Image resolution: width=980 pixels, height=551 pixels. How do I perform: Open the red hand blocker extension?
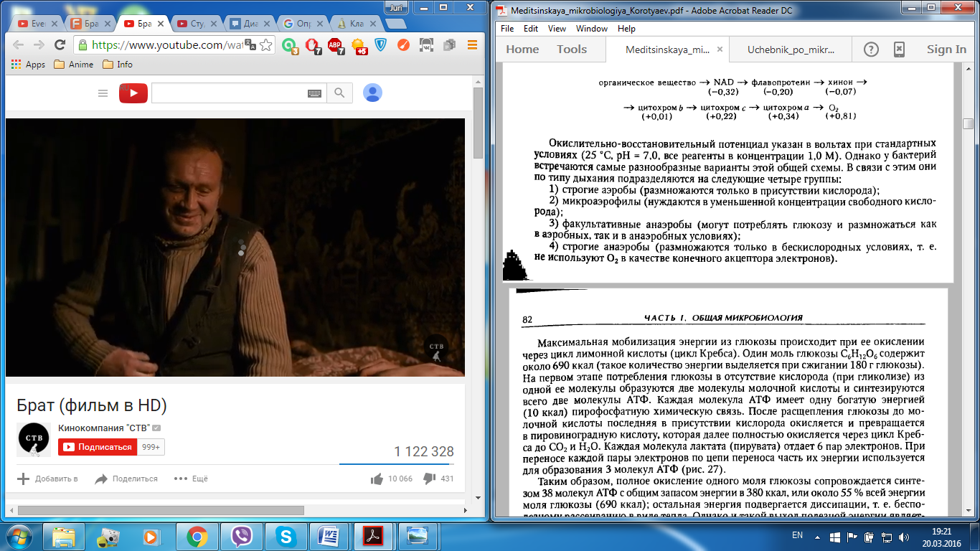pyautogui.click(x=313, y=45)
